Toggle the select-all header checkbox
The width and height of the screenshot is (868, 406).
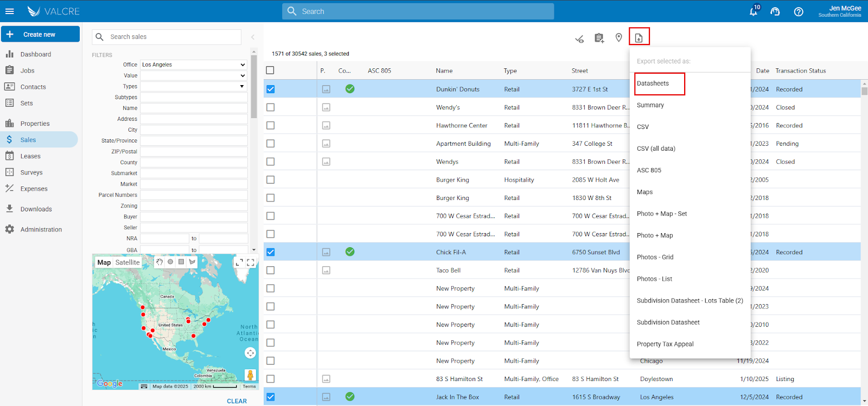[x=270, y=70]
